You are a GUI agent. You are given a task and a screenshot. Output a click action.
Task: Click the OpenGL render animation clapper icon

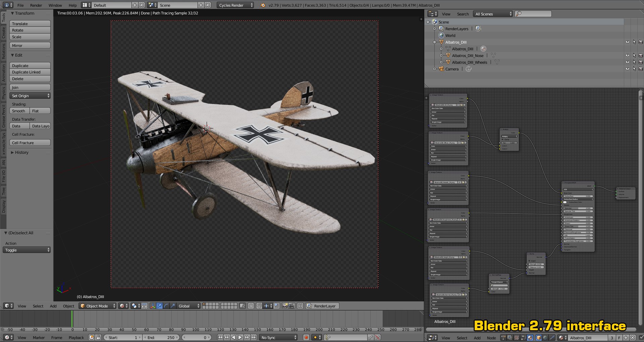pyautogui.click(x=291, y=306)
